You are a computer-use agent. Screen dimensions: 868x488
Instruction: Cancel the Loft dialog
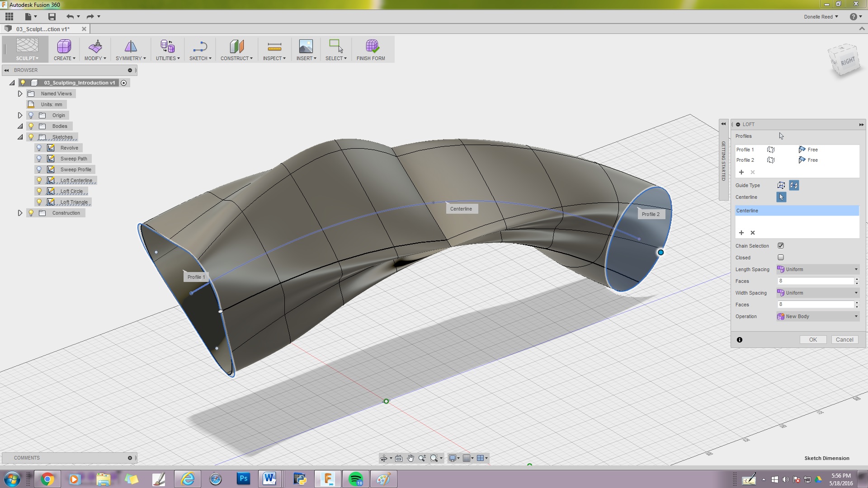coord(844,340)
